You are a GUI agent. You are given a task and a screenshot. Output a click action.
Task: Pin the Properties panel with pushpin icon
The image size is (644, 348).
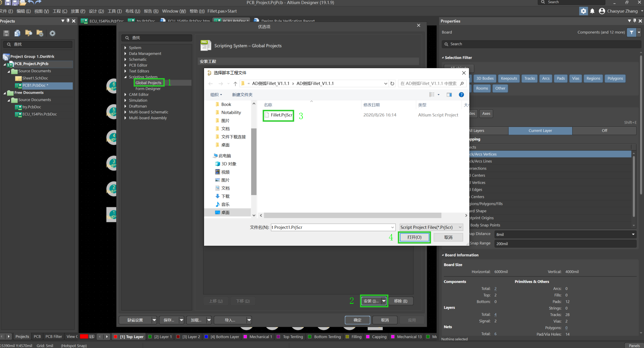pyautogui.click(x=635, y=21)
